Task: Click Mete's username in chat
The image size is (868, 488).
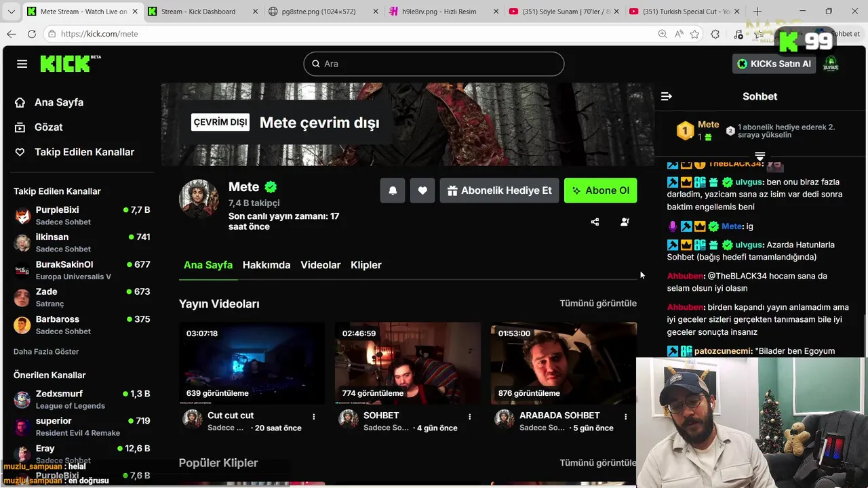Action: click(x=732, y=226)
